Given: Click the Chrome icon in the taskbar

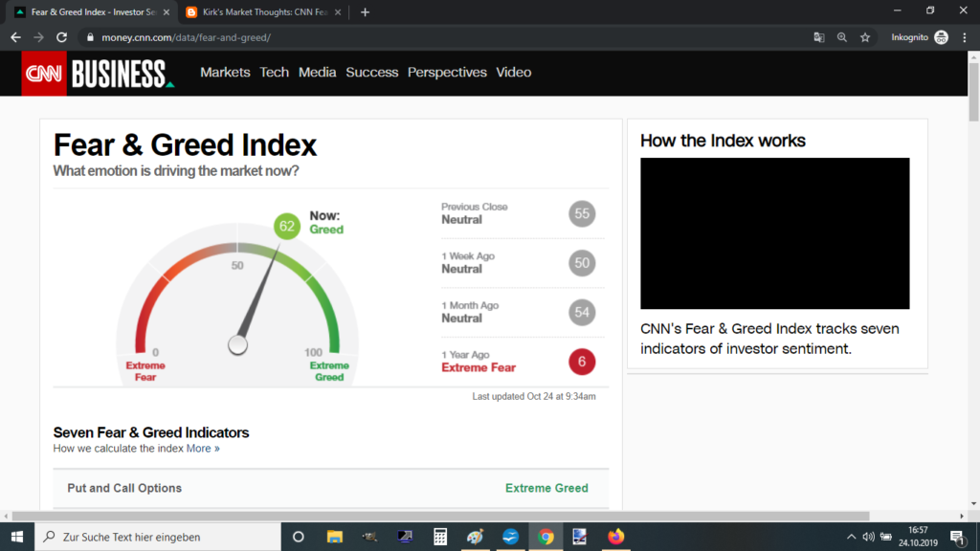Looking at the screenshot, I should 546,537.
